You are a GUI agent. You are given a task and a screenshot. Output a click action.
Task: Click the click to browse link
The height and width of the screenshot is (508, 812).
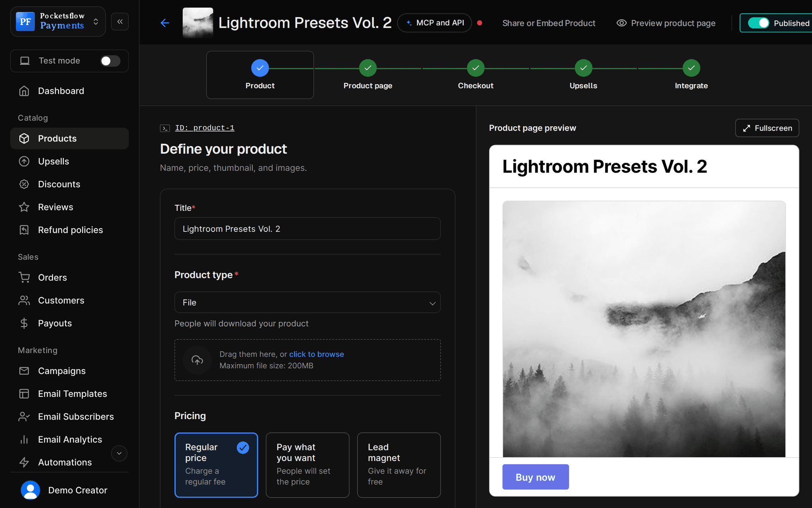click(x=316, y=354)
